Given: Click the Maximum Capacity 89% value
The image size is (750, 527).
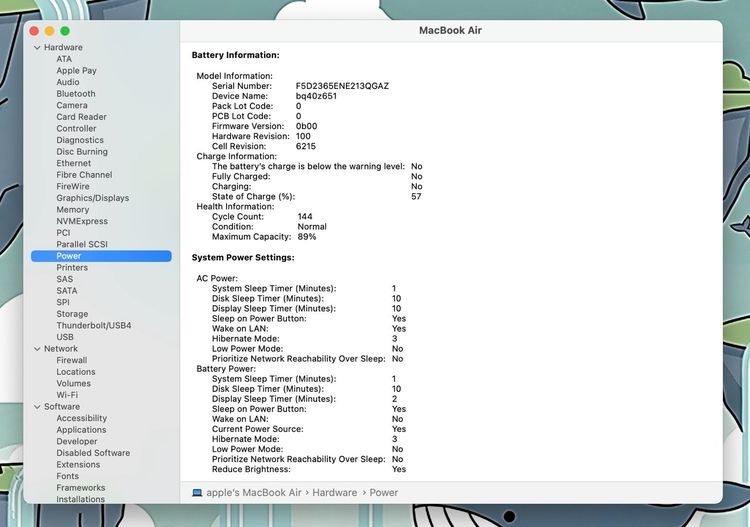Looking at the screenshot, I should [x=307, y=237].
